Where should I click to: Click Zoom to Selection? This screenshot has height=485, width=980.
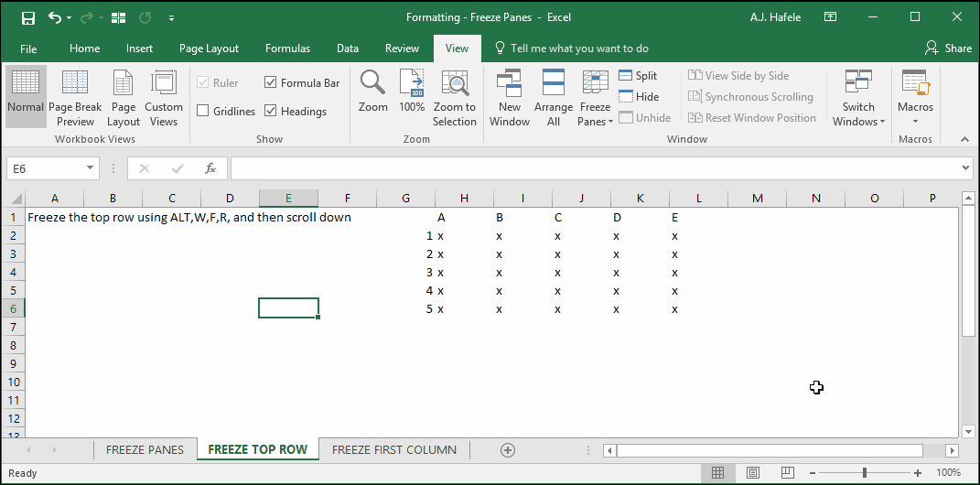455,98
